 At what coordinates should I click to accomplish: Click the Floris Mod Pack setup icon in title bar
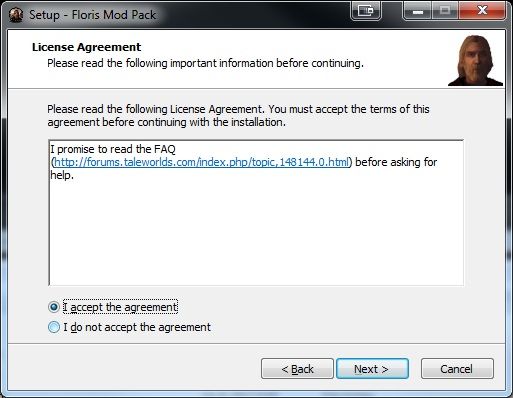pos(15,15)
